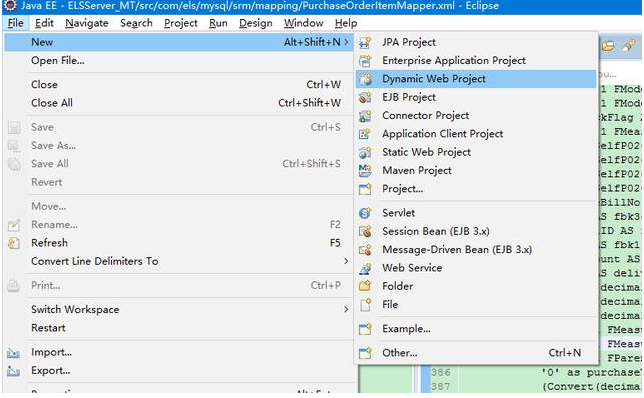Select Servlet entry in New submenu

click(476, 213)
